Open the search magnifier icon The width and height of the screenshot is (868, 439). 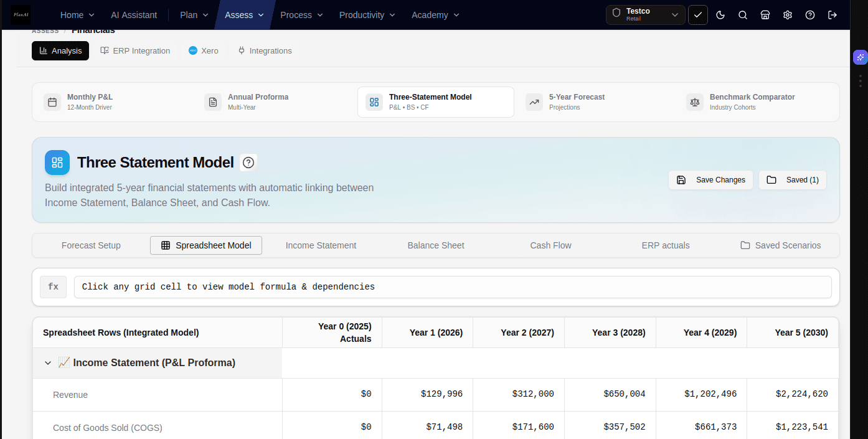coord(743,15)
